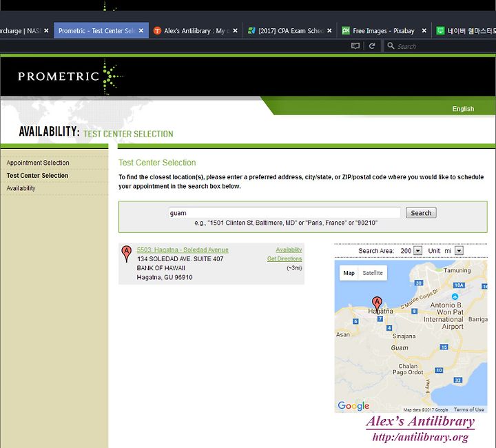
Task: Click route 30 shield on map
Action: [419, 283]
